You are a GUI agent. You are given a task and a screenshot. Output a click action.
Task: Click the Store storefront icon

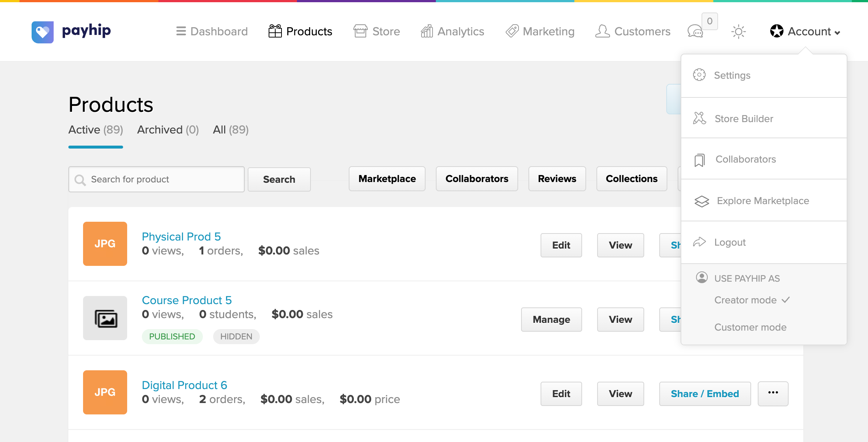(x=360, y=31)
